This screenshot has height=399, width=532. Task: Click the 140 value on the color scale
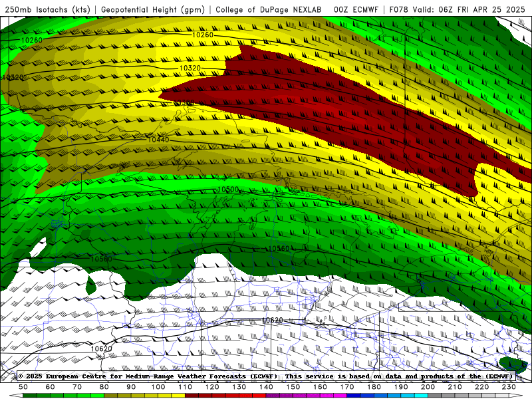(x=266, y=387)
